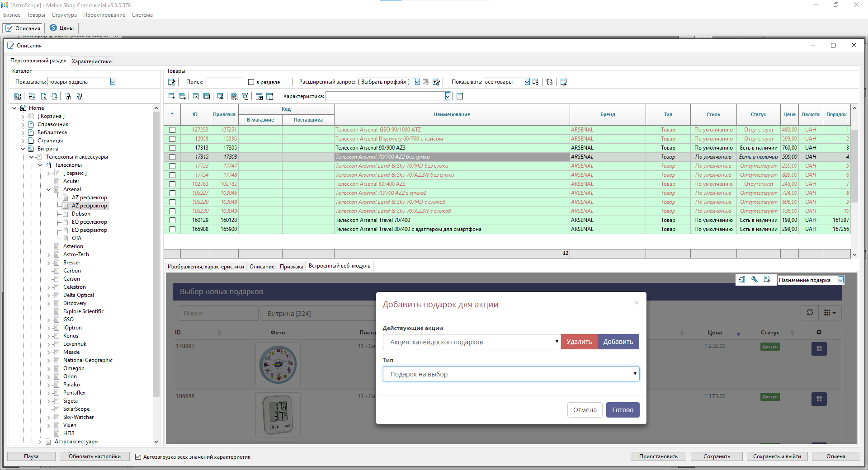Click the calculator window icon

(x=270, y=96)
